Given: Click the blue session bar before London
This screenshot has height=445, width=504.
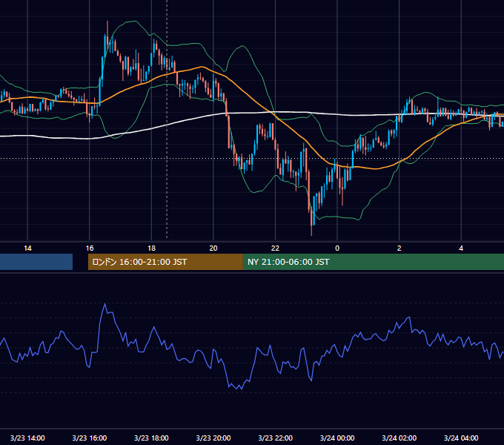Looking at the screenshot, I should [x=36, y=262].
